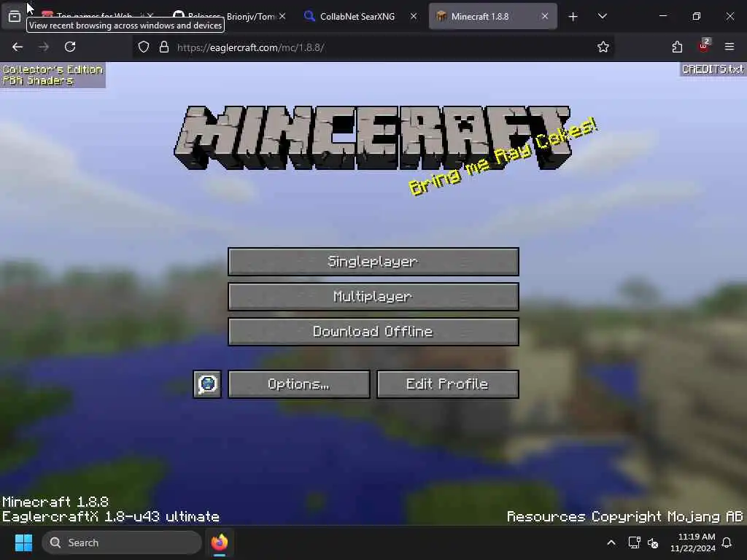
Task: Open the Windows Start menu
Action: (x=23, y=542)
